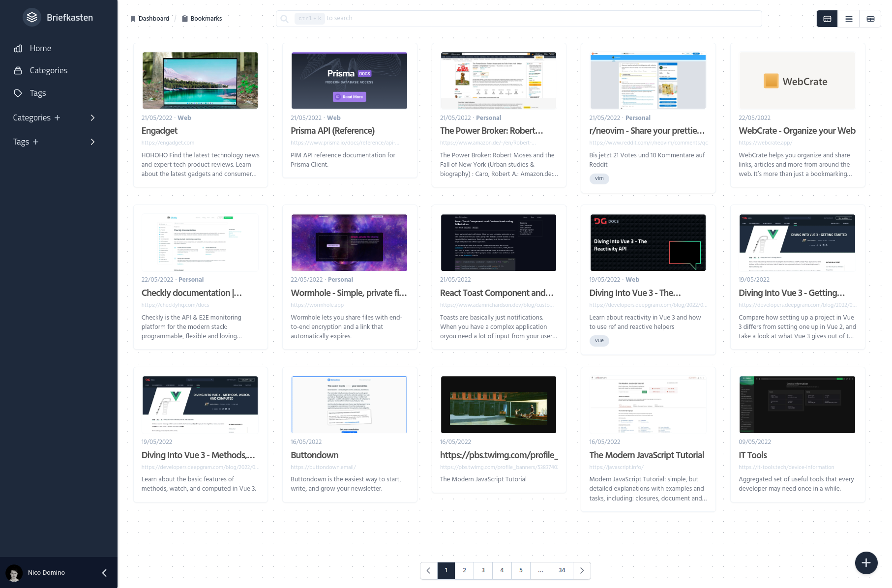Open Tags page in sidebar navigation
Image resolution: width=892 pixels, height=588 pixels.
(37, 93)
